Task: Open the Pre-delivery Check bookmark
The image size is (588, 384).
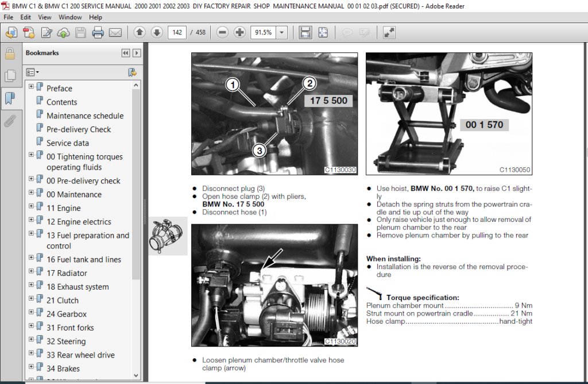Action: (x=79, y=129)
